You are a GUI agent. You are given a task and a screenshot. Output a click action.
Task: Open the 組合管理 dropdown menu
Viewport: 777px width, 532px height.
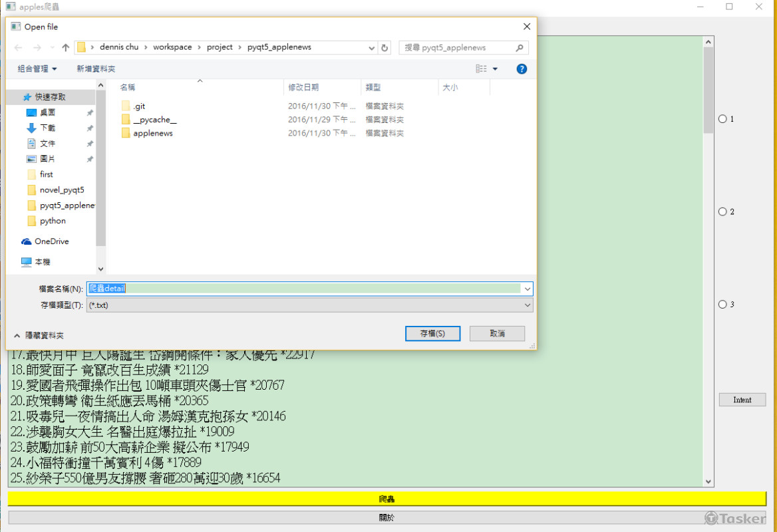tap(37, 68)
